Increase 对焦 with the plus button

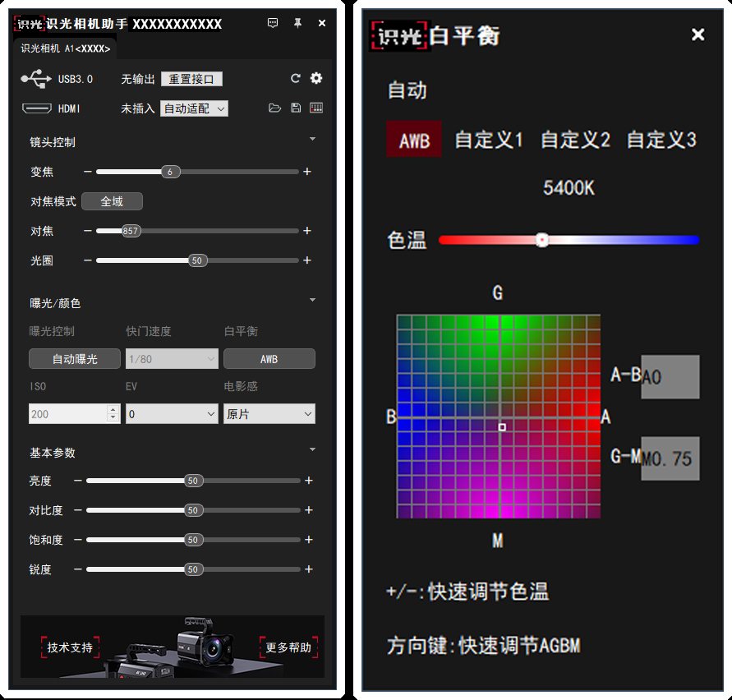tap(306, 231)
